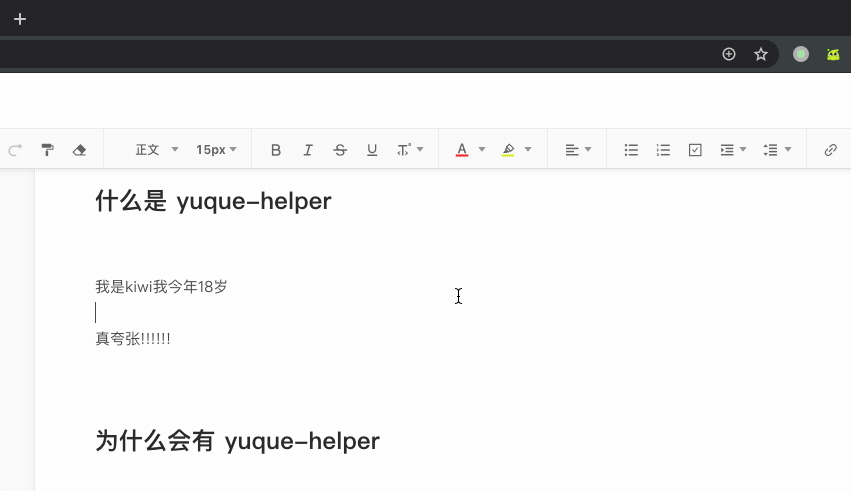Toggle strikethrough formatting
The width and height of the screenshot is (851, 491).
[340, 150]
